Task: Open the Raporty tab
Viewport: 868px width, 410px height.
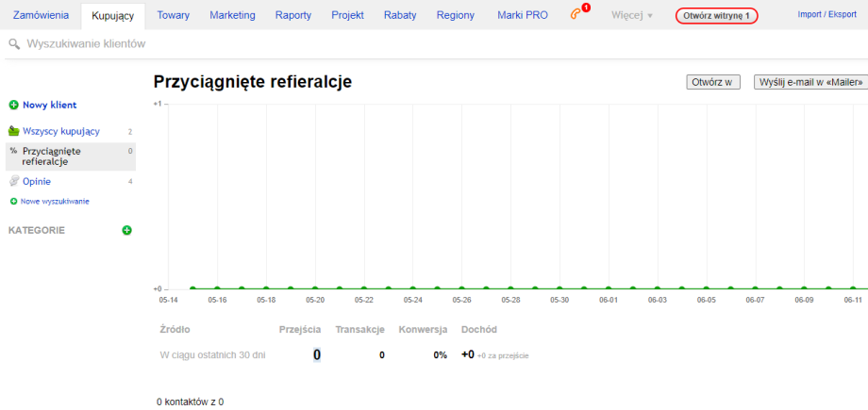Action: [x=293, y=16]
